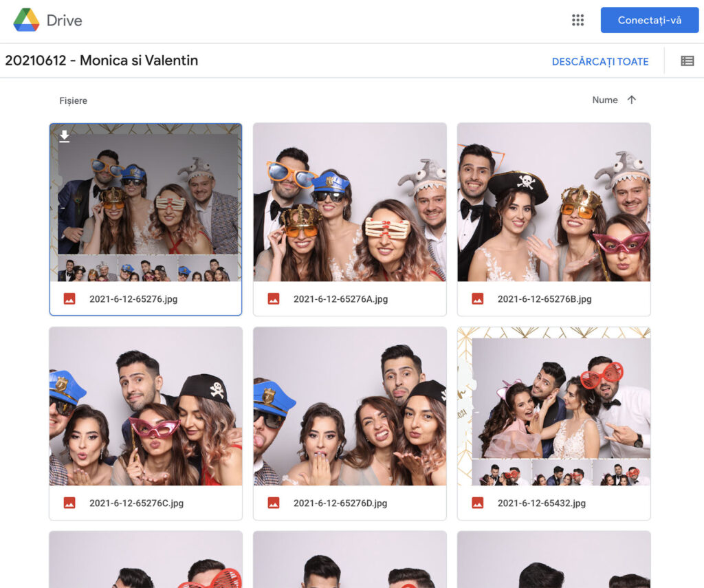Viewport: 704px width, 588px height.
Task: Click DESCĂRCAȚI TOATE to download all
Action: [x=599, y=61]
